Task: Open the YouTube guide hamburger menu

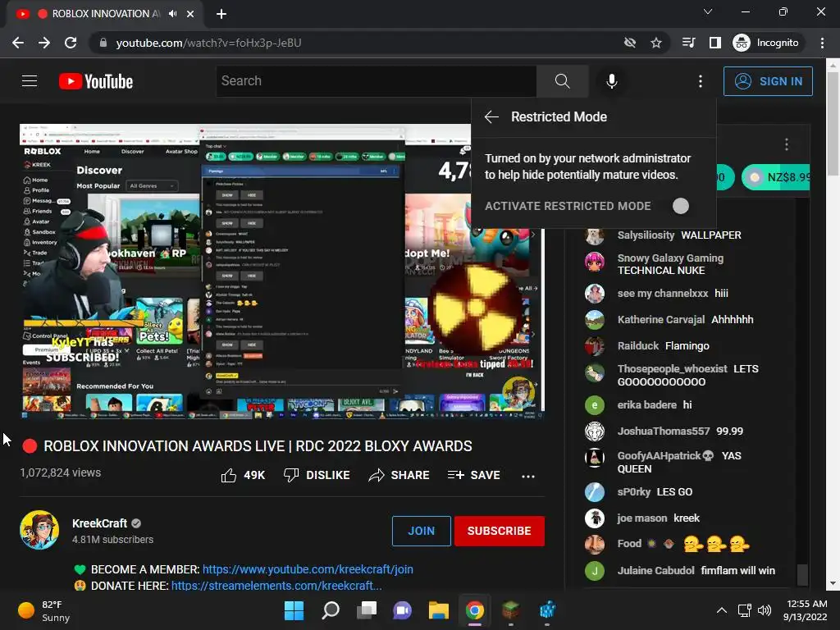Action: 30,81
